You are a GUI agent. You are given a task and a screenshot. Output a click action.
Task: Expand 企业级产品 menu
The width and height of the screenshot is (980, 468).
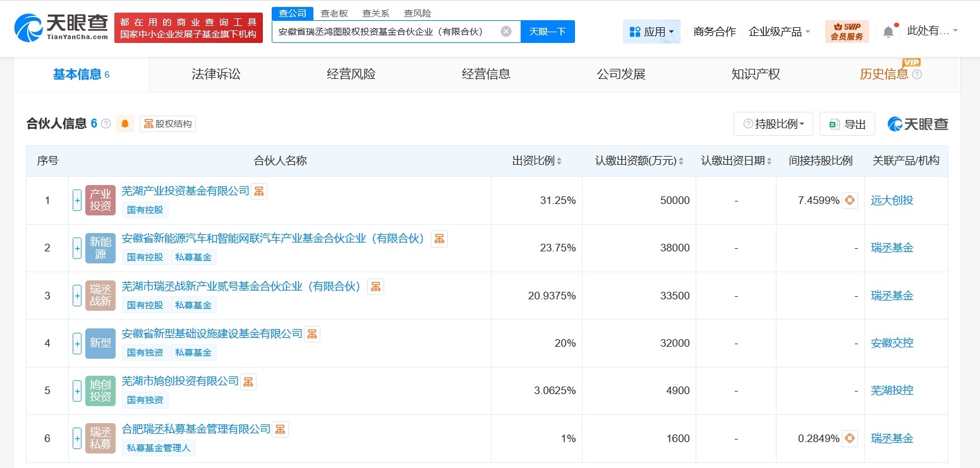(x=779, y=32)
